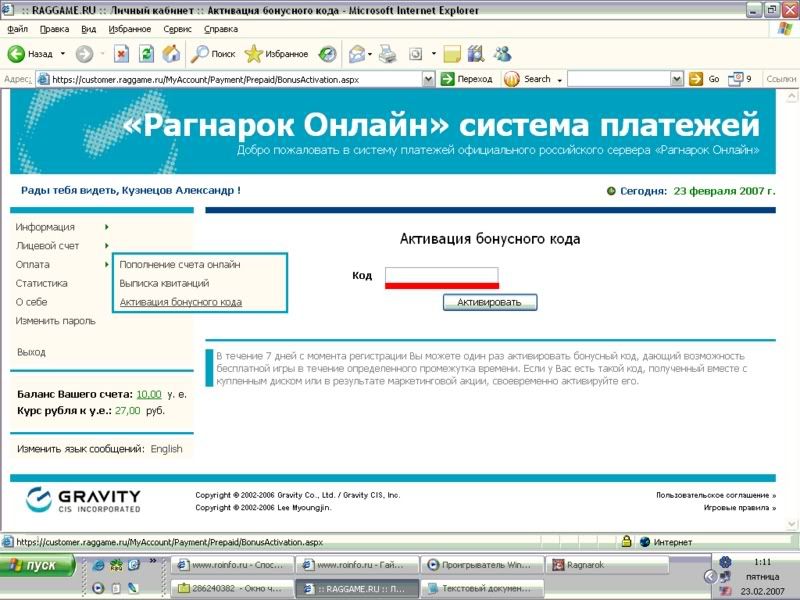This screenshot has width=800, height=600.
Task: Open the Back button history dropdown arrow
Action: click(x=63, y=54)
